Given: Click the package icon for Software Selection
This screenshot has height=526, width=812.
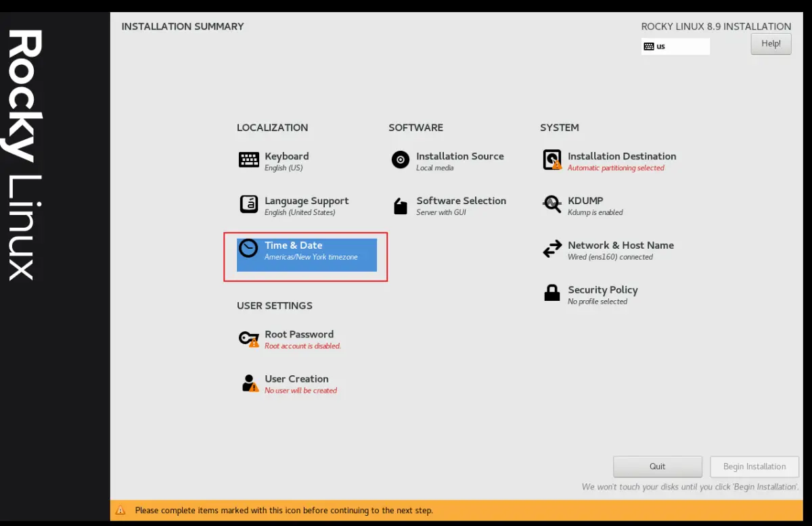Looking at the screenshot, I should pos(401,206).
